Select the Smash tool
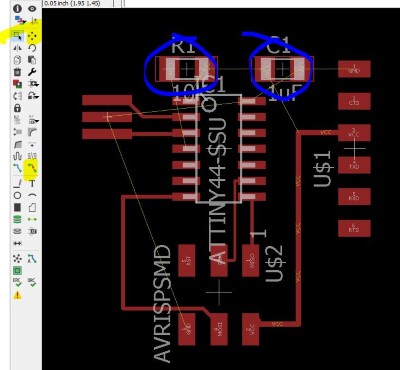Viewport: 400px width, 370px height. coord(17,132)
